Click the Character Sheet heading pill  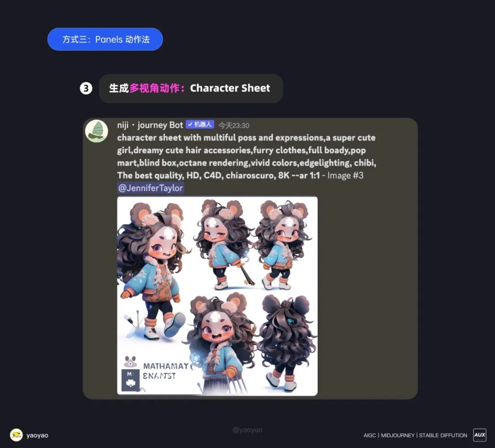[191, 88]
